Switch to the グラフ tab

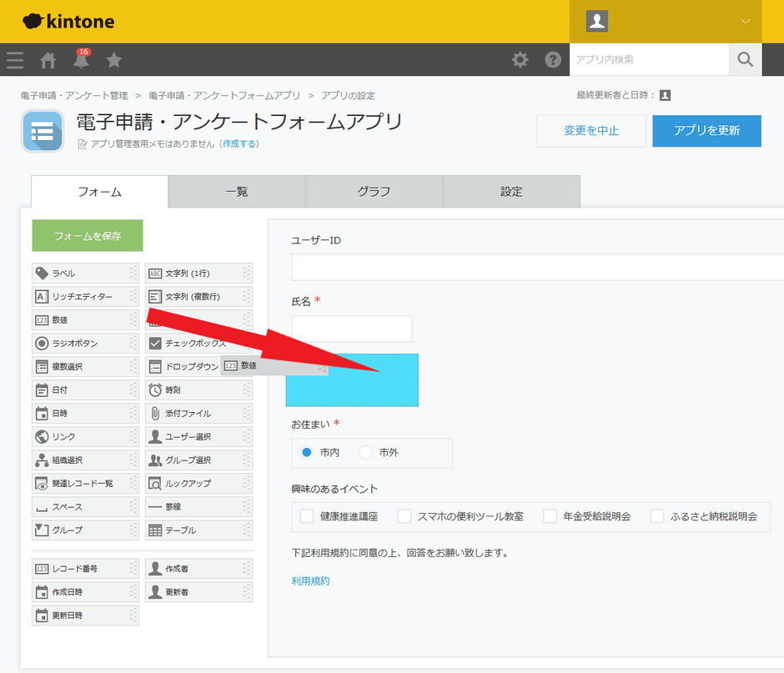click(x=373, y=192)
